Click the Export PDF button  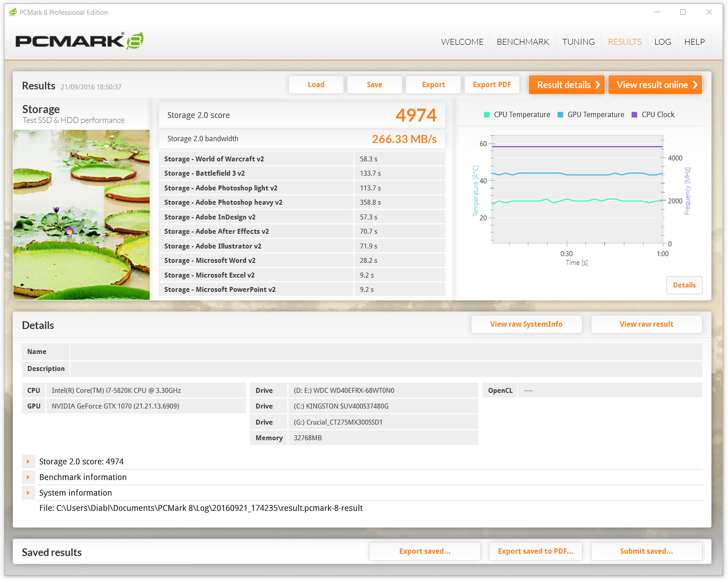pos(492,84)
